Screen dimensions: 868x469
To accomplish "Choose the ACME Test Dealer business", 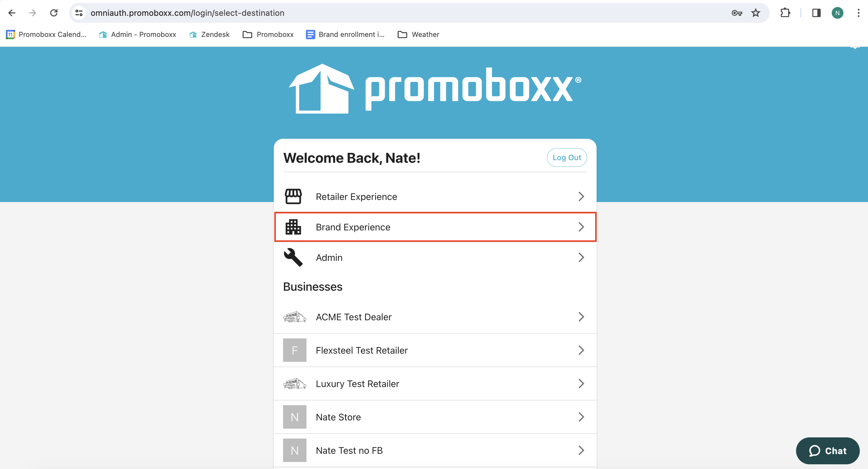I will point(435,317).
